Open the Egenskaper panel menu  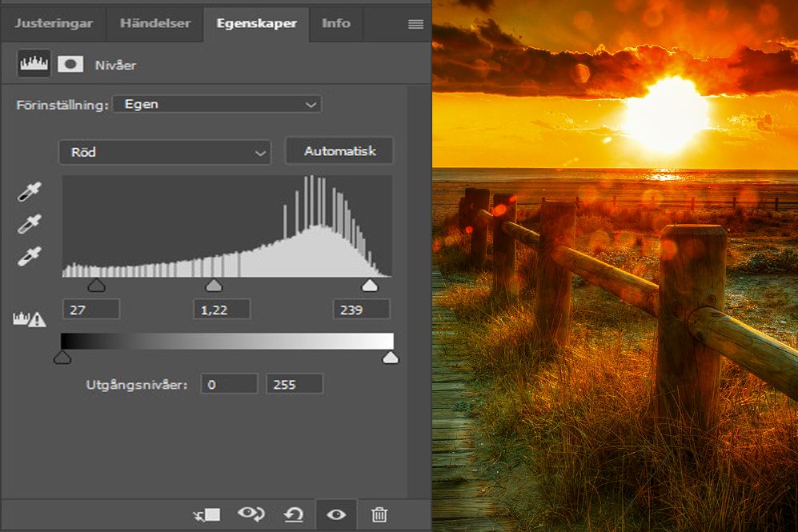pos(416,23)
